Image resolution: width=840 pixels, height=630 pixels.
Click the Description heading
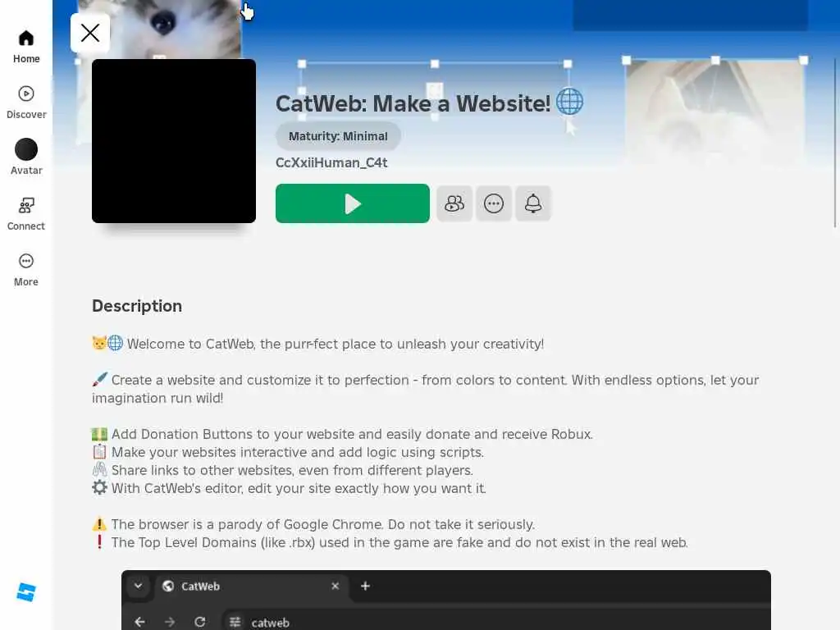(137, 306)
